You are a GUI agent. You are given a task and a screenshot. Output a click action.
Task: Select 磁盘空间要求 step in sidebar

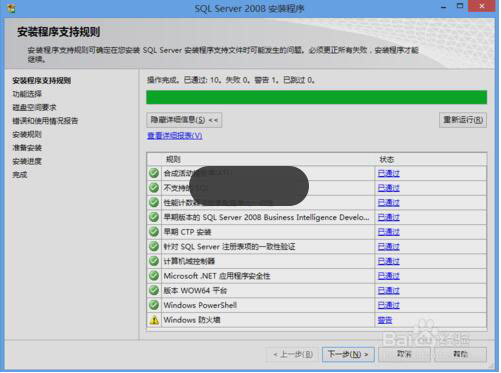point(34,107)
